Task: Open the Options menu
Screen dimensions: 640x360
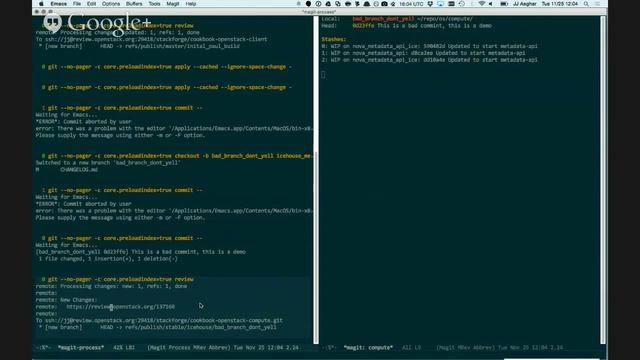Action: point(111,4)
